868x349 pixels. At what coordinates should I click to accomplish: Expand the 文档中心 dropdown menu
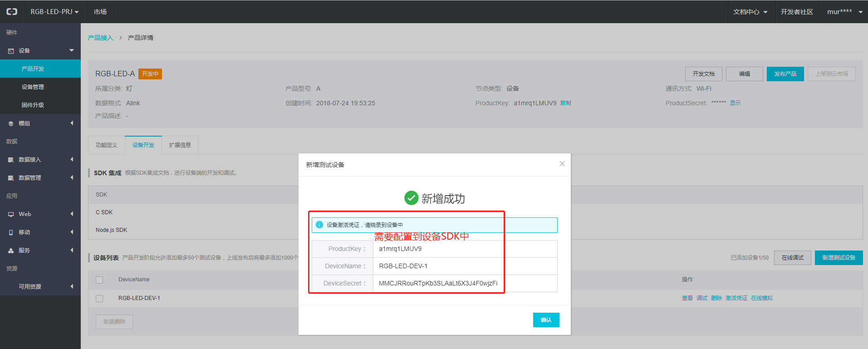750,12
